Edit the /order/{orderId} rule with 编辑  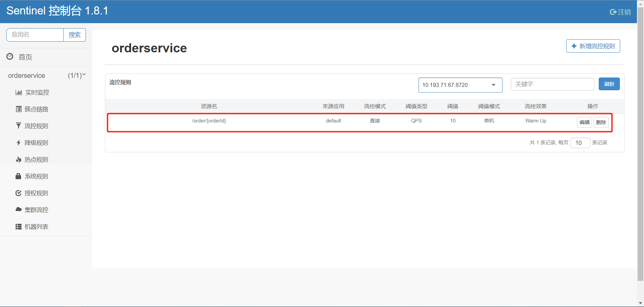pyautogui.click(x=584, y=122)
